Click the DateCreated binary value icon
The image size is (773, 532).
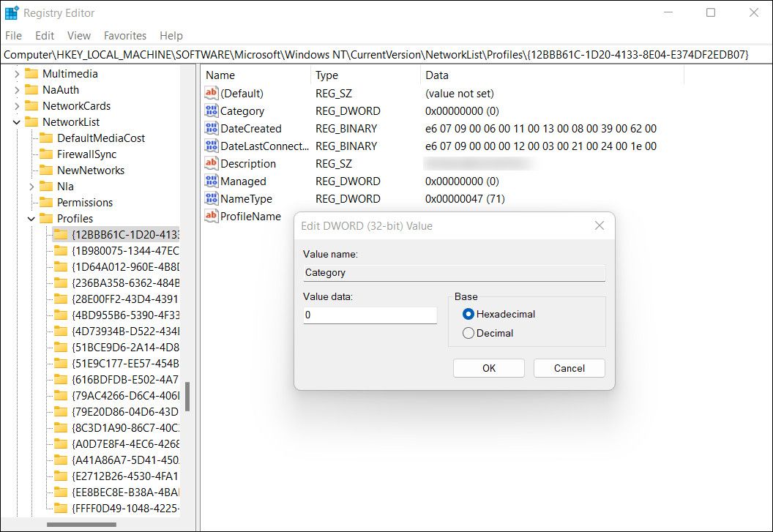tap(211, 128)
